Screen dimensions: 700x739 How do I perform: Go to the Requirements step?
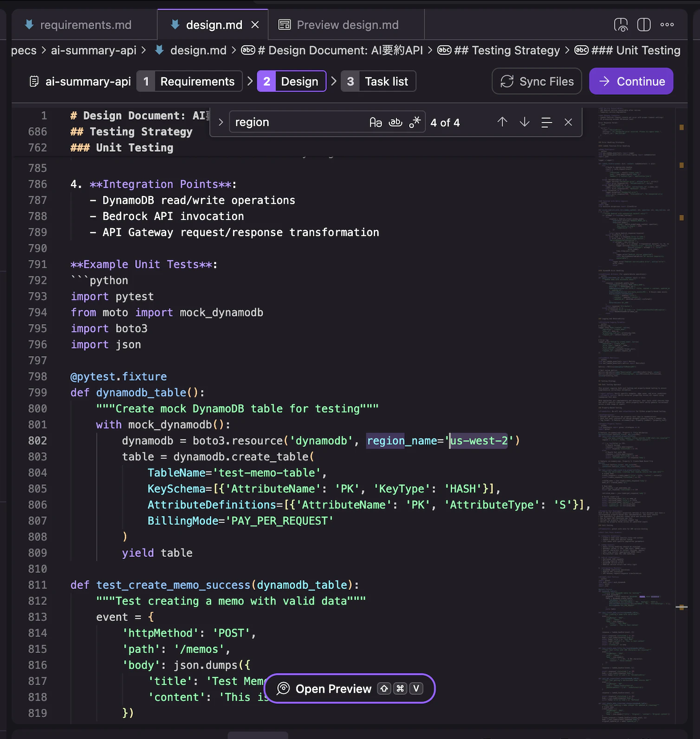click(x=189, y=81)
